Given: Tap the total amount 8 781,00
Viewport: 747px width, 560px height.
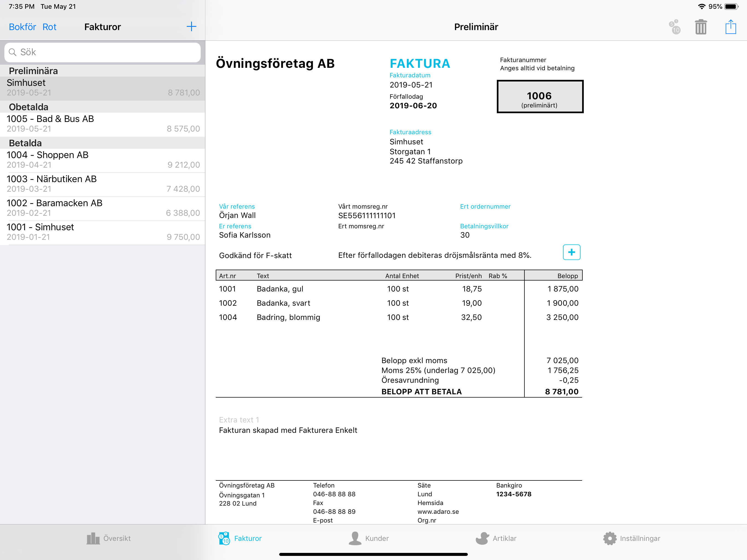Looking at the screenshot, I should pyautogui.click(x=562, y=392).
